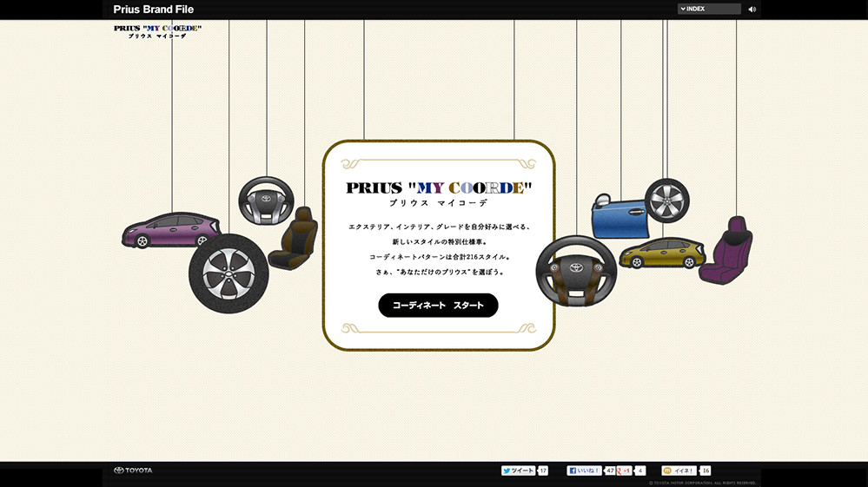The width and height of the screenshot is (868, 487).
Task: Click the large hanging tire on the left
Action: [x=229, y=273]
